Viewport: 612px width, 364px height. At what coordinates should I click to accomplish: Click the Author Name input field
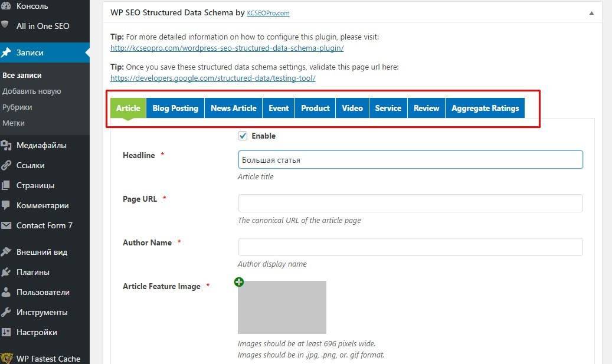click(x=410, y=247)
